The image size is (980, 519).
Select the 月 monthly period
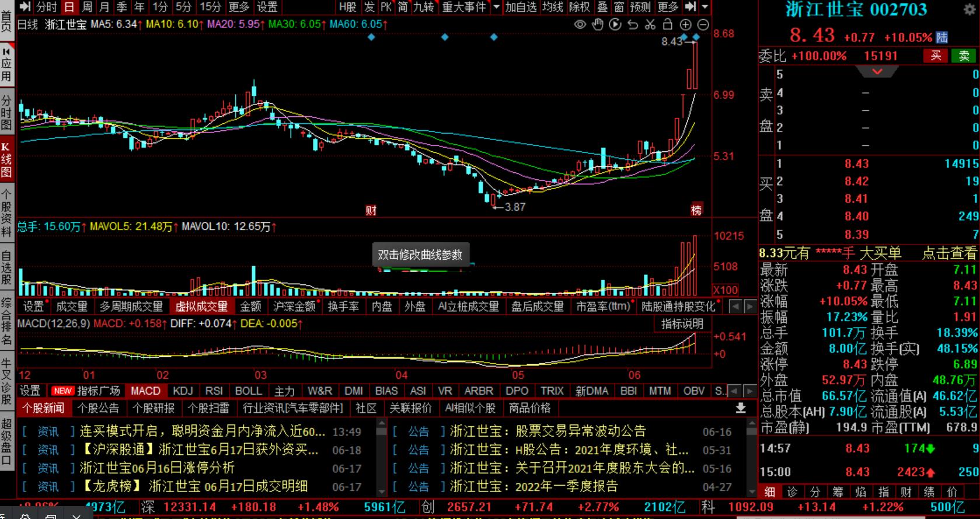tap(104, 7)
